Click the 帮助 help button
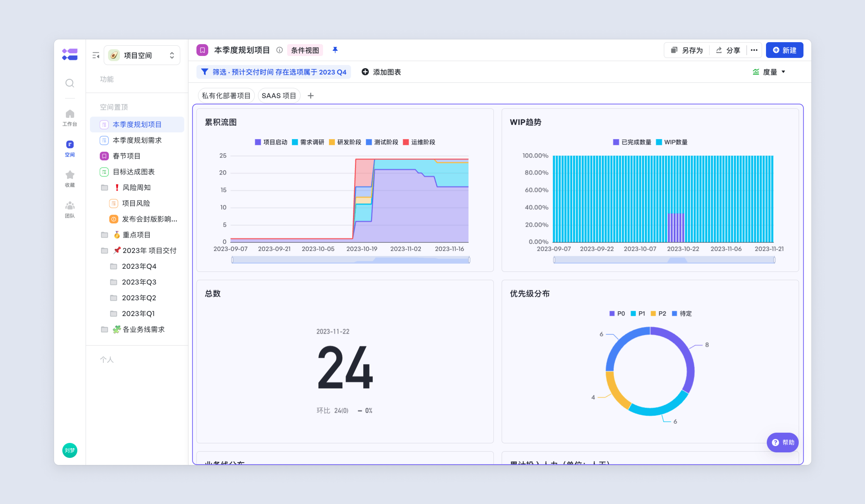 point(783,442)
